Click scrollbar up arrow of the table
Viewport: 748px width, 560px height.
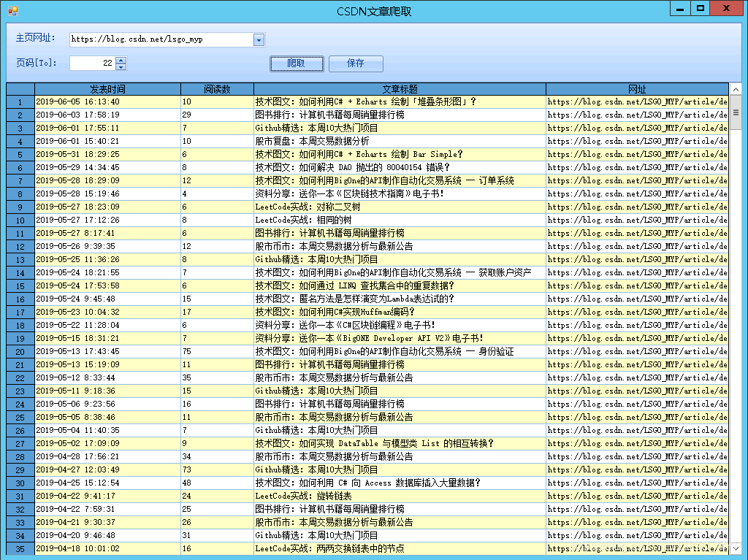[736, 89]
